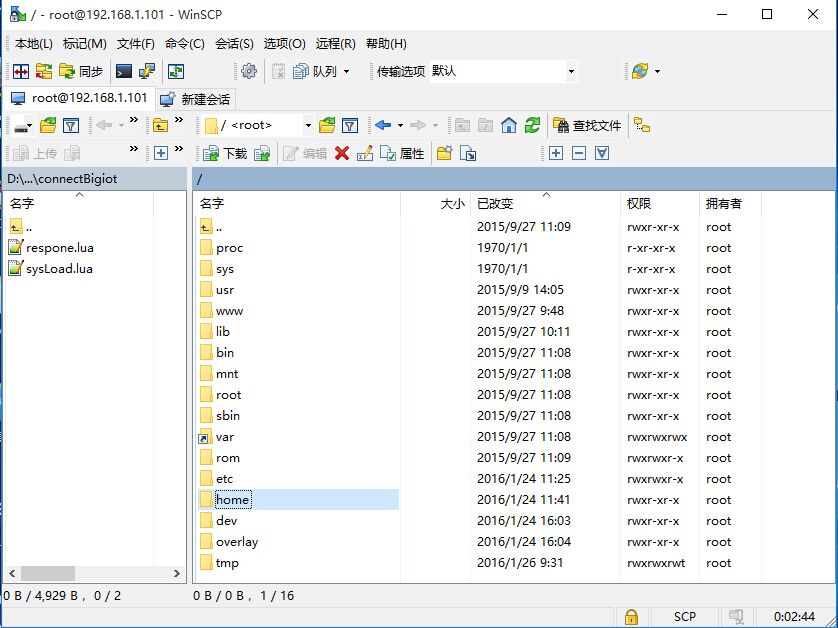Image resolution: width=838 pixels, height=628 pixels.
Task: Click the Download button 下载
Action: click(225, 154)
